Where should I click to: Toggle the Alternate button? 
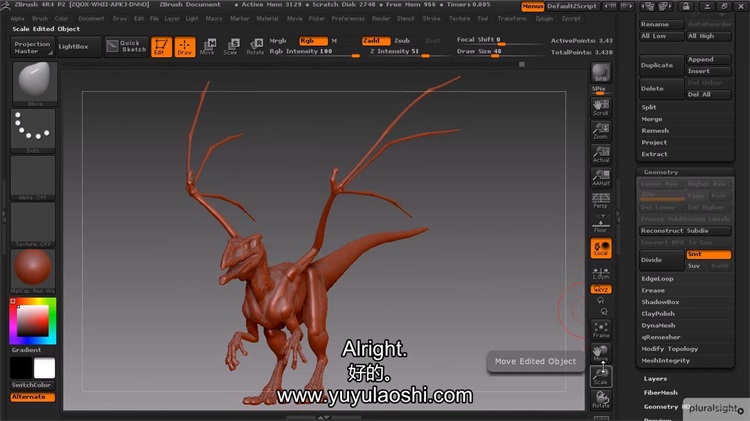[x=33, y=397]
